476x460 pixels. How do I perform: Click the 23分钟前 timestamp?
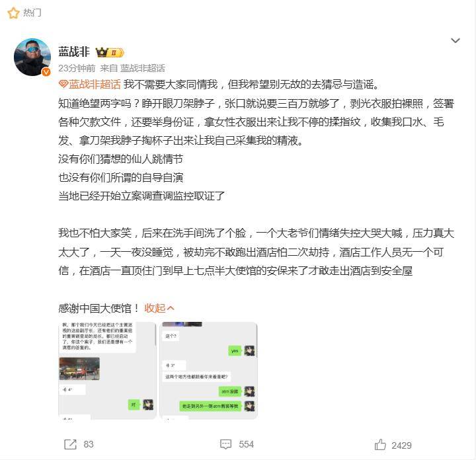[77, 68]
